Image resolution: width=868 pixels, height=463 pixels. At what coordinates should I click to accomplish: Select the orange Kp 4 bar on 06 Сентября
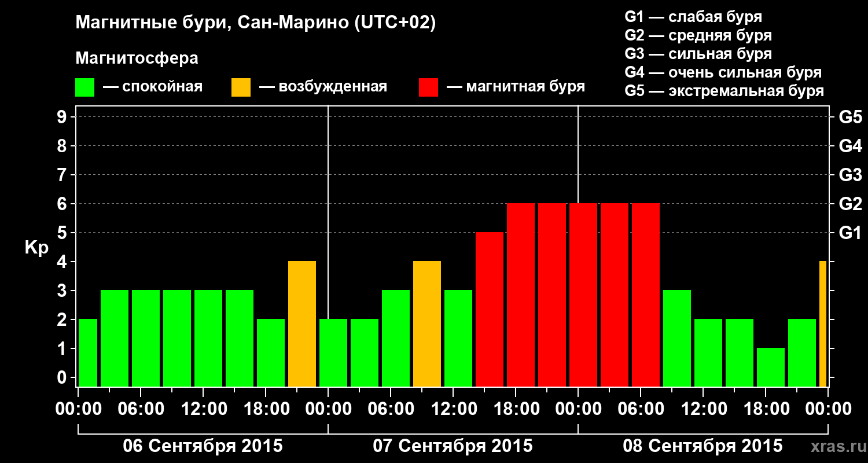(302, 324)
